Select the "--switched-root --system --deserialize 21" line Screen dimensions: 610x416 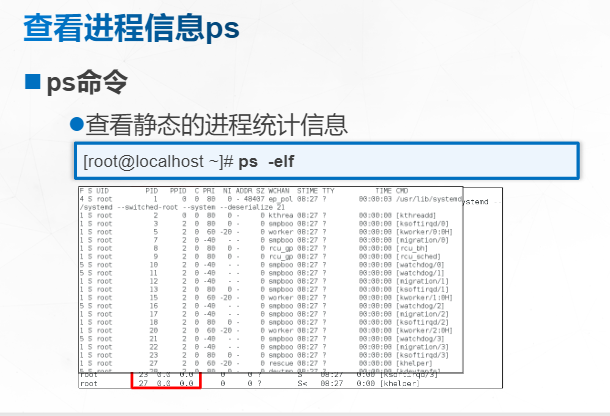(x=201, y=207)
